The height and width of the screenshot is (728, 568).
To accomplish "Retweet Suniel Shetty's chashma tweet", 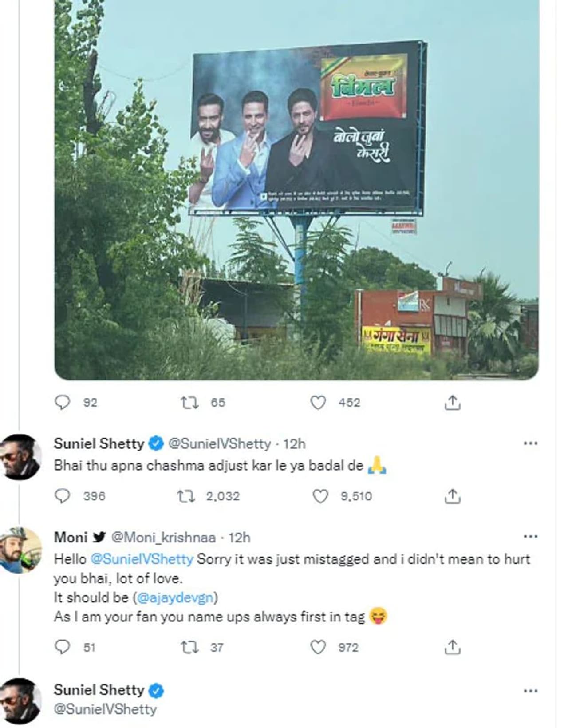I will click(x=186, y=496).
